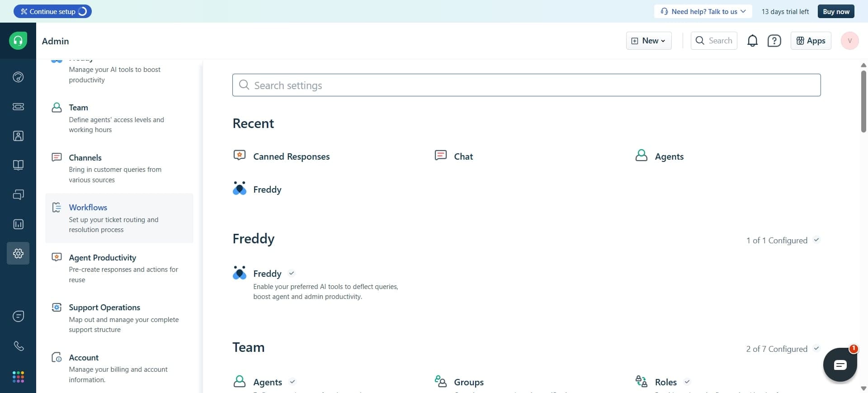
Task: Open Tickets icon in left sidebar
Action: pos(18,107)
